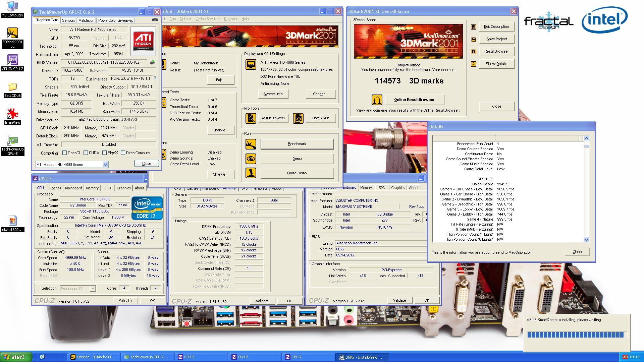Click Edit button in 3DMark project section
Image resolution: width=644 pixels, height=362 pixels.
[x=220, y=80]
